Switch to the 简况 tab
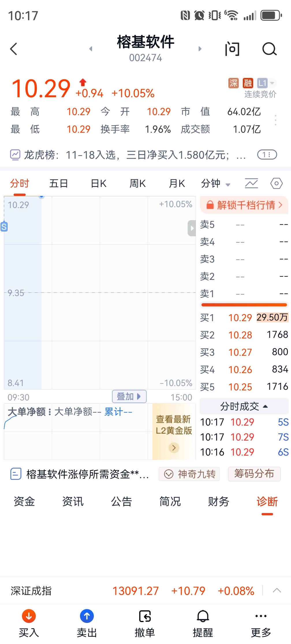 [x=170, y=501]
